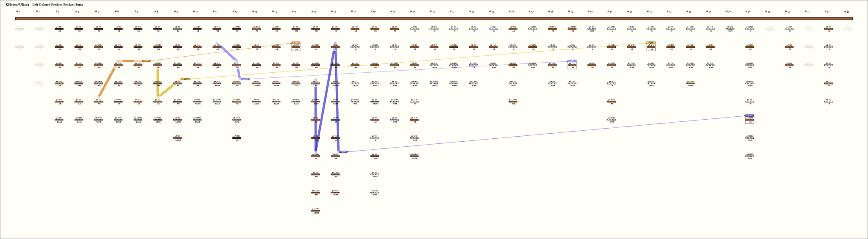Select the purple arrow tag beside p8 in column 17

coord(343,151)
